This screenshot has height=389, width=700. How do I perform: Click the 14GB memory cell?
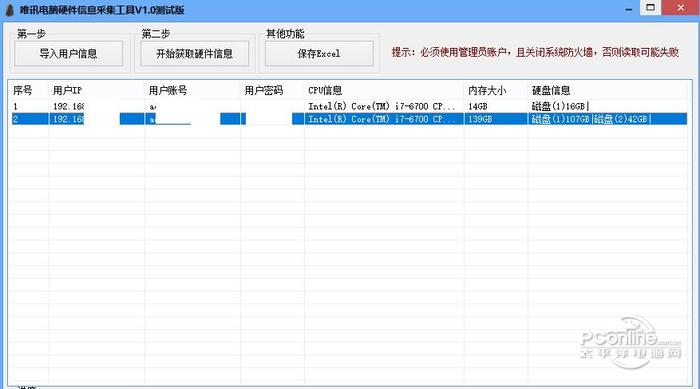pos(478,106)
